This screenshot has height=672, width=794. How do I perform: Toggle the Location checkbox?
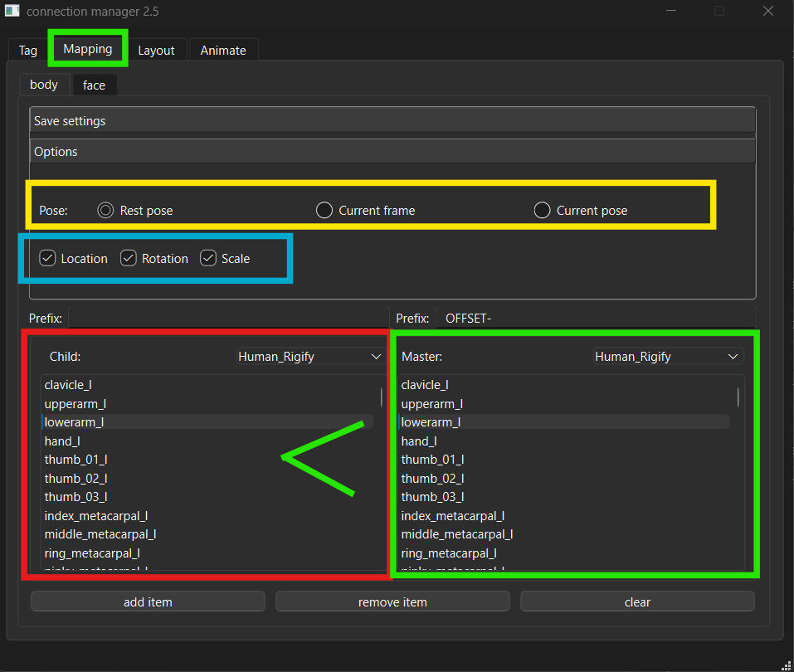[48, 259]
